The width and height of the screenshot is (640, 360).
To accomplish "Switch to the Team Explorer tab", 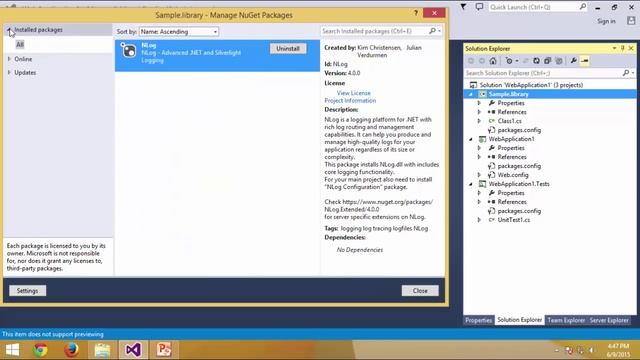I will click(566, 320).
